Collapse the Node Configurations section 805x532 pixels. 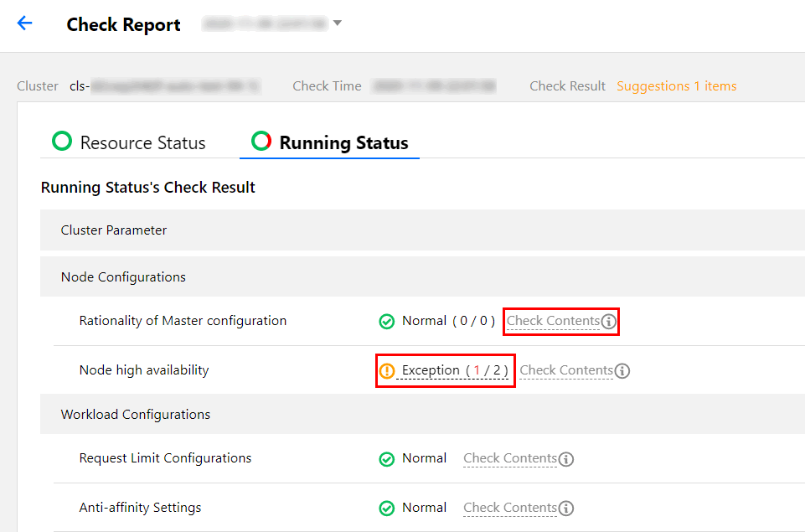pos(123,276)
